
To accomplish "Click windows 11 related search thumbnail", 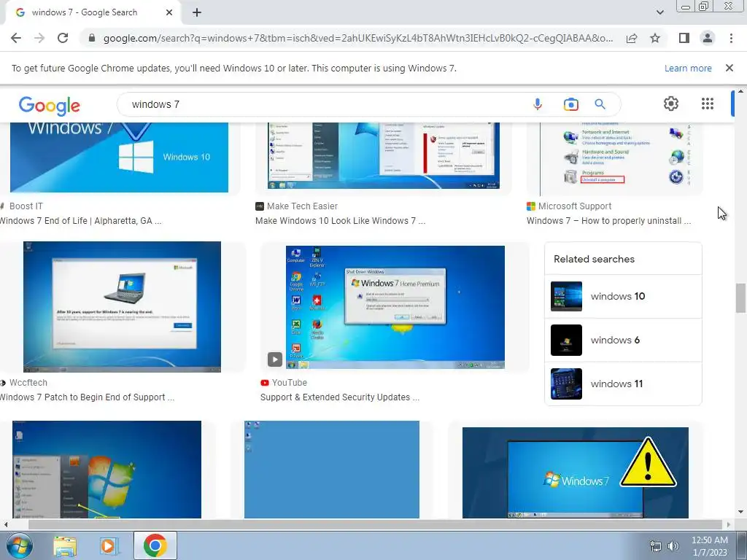I will [x=566, y=384].
